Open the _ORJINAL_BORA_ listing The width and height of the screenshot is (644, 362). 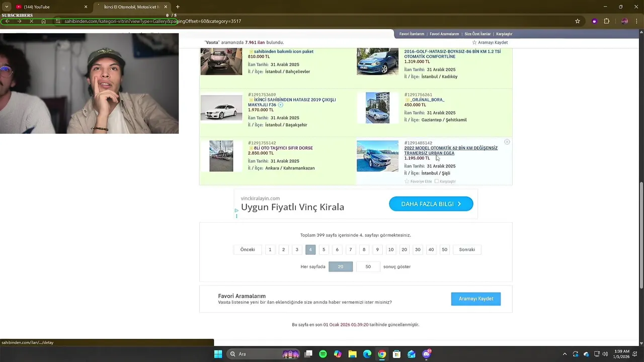click(427, 100)
